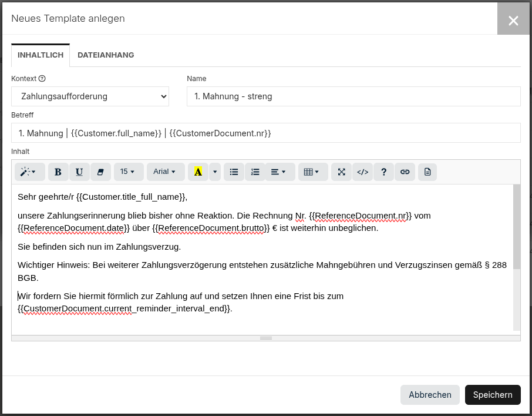532x416 pixels.
Task: Open the paragraph alignment menu
Action: (x=279, y=172)
